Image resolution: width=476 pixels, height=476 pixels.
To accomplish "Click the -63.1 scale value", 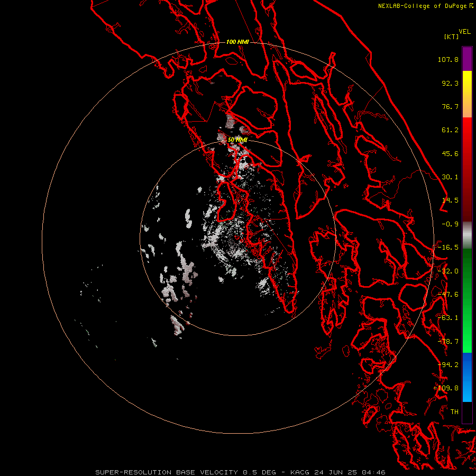I will [x=448, y=318].
